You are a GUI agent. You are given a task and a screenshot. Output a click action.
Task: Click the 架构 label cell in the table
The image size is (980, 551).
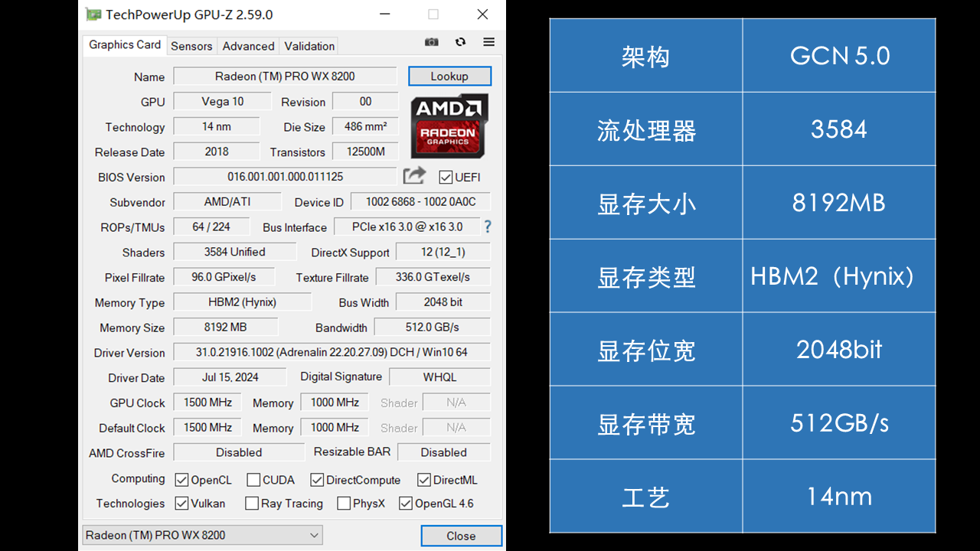646,56
